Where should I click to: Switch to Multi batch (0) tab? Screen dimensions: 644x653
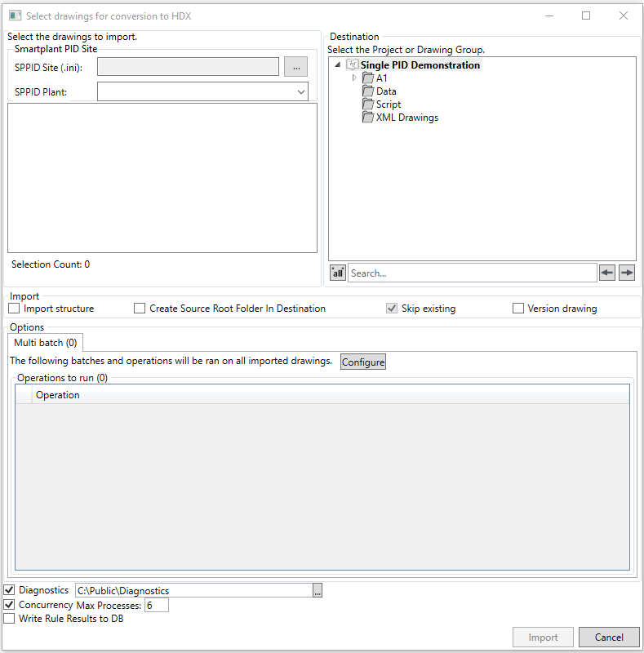pos(46,343)
